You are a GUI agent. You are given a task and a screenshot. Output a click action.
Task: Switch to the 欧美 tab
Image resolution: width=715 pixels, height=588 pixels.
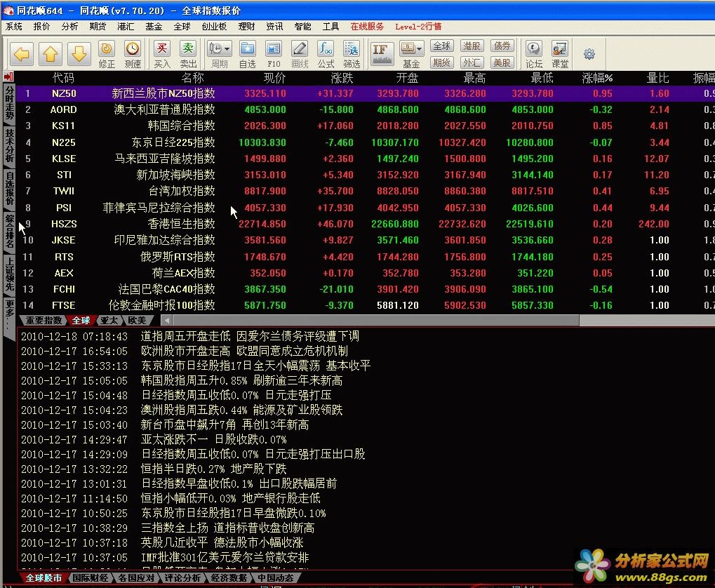(x=137, y=320)
